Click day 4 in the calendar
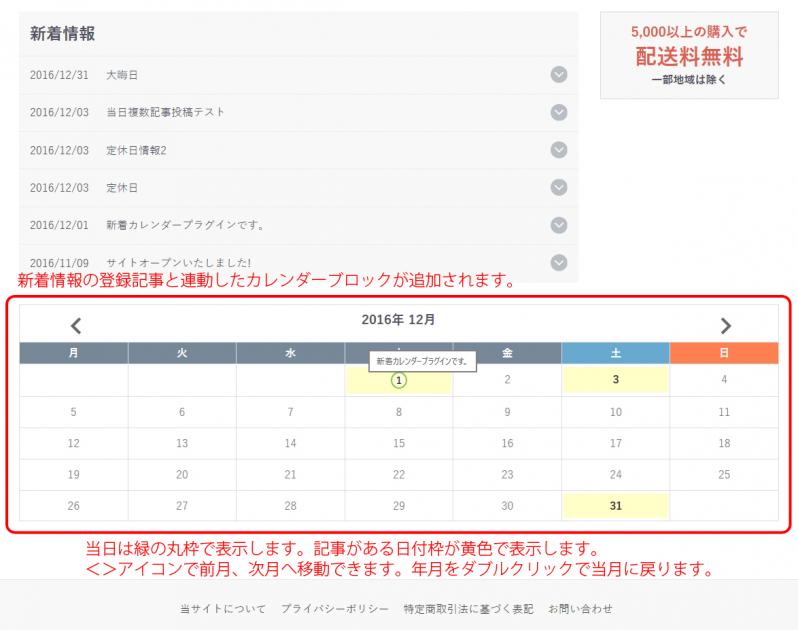 [x=724, y=380]
